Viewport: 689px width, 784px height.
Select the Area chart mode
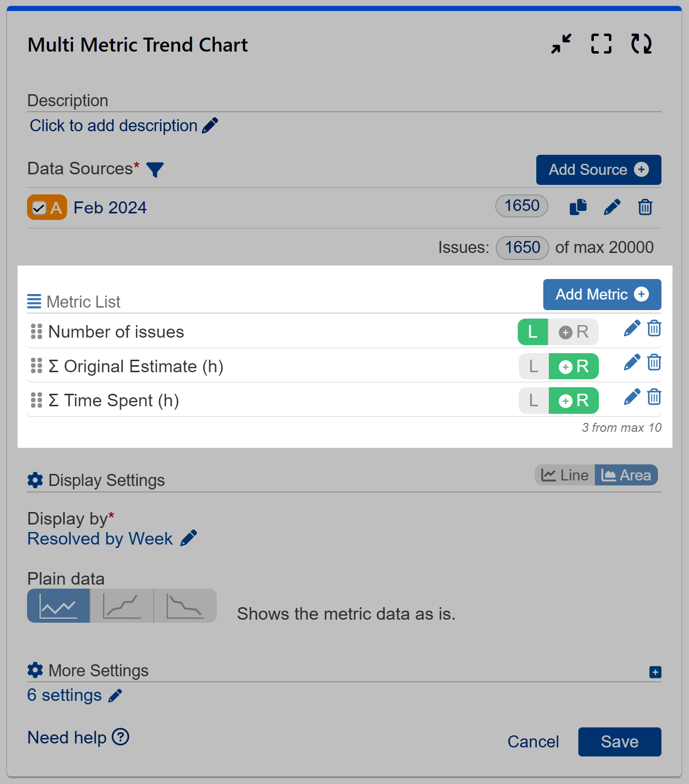[x=626, y=475]
